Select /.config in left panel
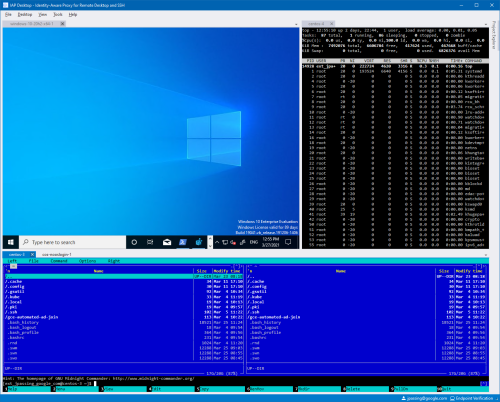Image resolution: width=500 pixels, height=402 pixels. click(124, 287)
